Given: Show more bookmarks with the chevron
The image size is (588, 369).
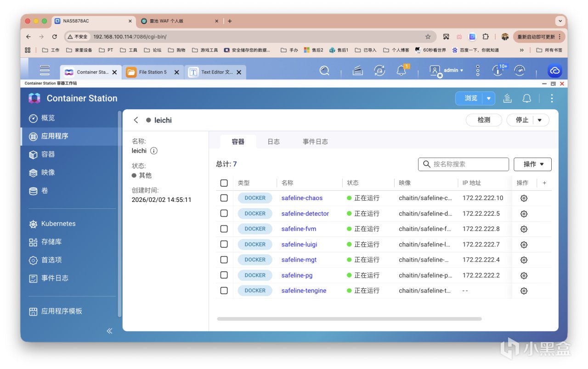Looking at the screenshot, I should (x=522, y=50).
